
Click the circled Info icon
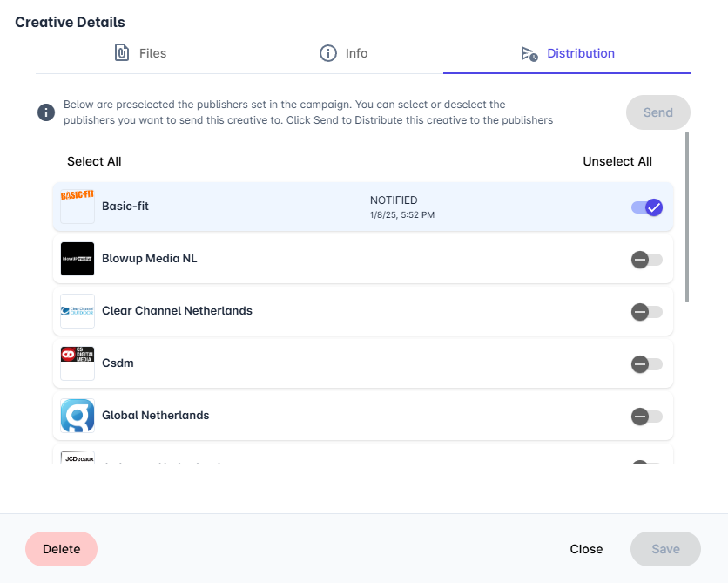coord(327,53)
